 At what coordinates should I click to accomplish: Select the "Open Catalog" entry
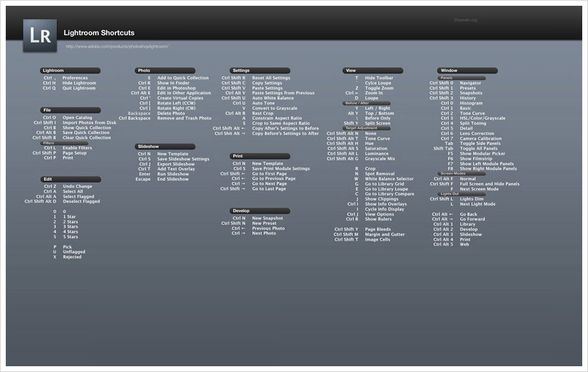[x=77, y=118]
